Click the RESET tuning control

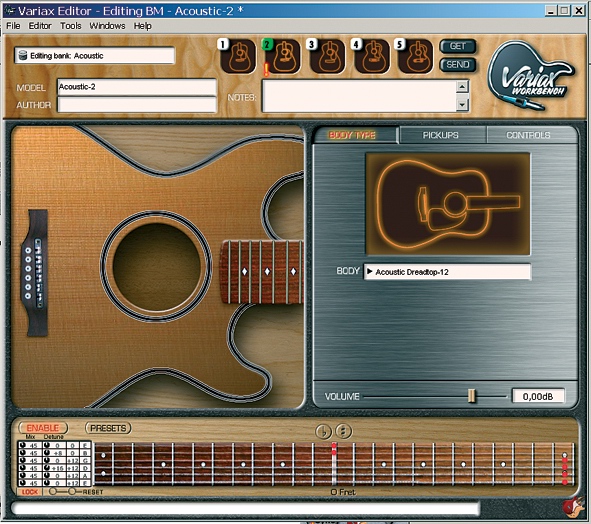click(93, 492)
